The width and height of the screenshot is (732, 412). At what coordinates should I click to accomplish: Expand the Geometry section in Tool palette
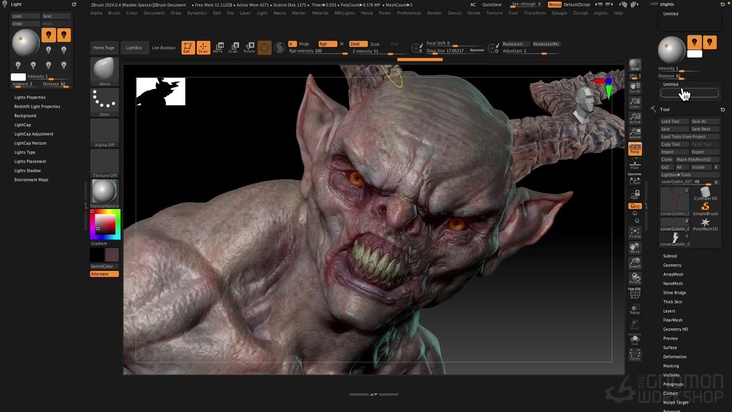pos(672,265)
